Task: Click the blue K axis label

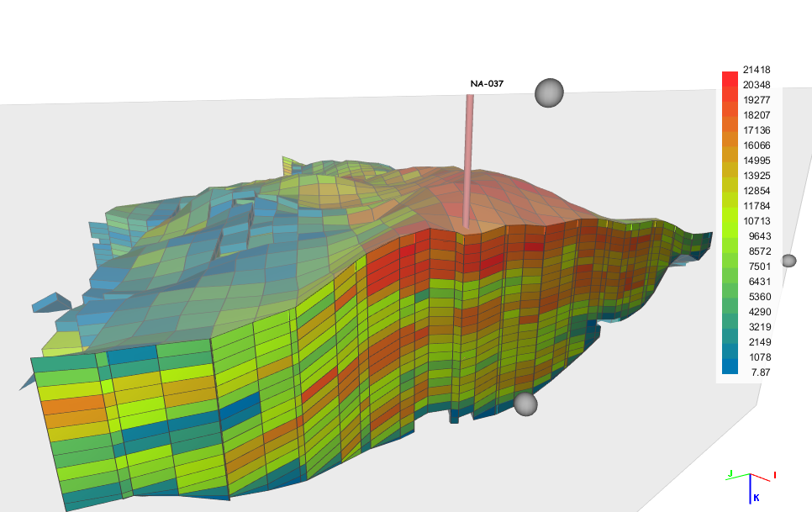Action: pos(756,498)
